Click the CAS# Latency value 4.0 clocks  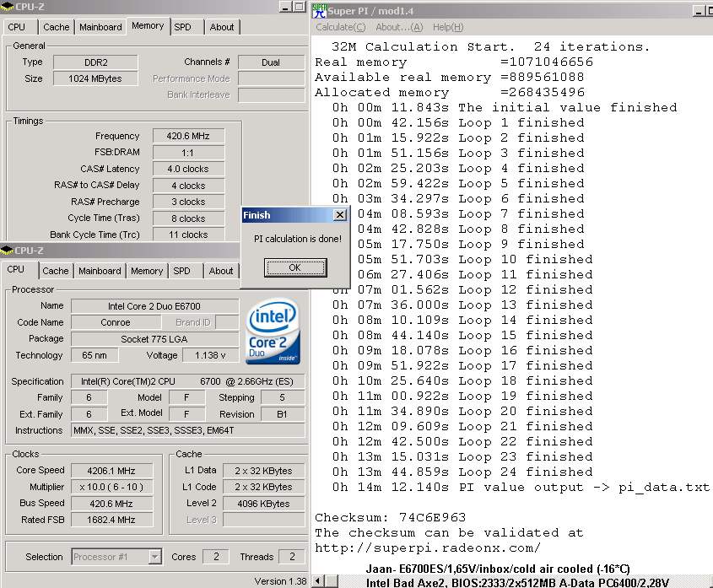tap(188, 169)
